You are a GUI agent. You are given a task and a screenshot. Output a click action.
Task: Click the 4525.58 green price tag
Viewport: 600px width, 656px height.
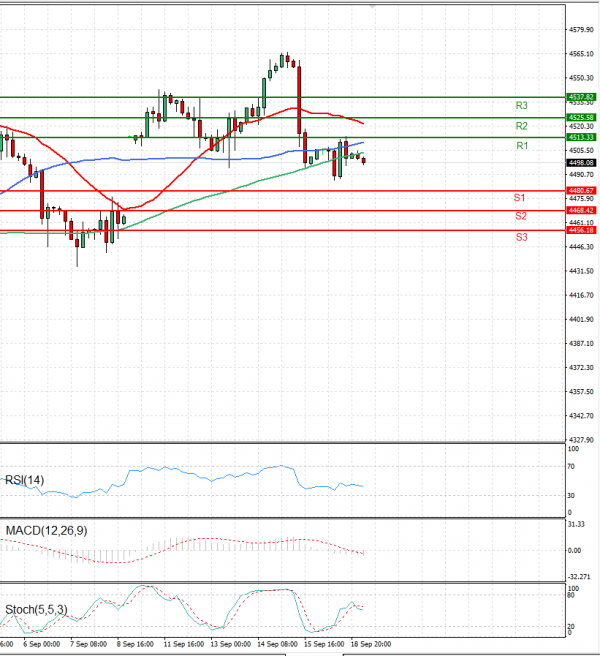tap(581, 117)
